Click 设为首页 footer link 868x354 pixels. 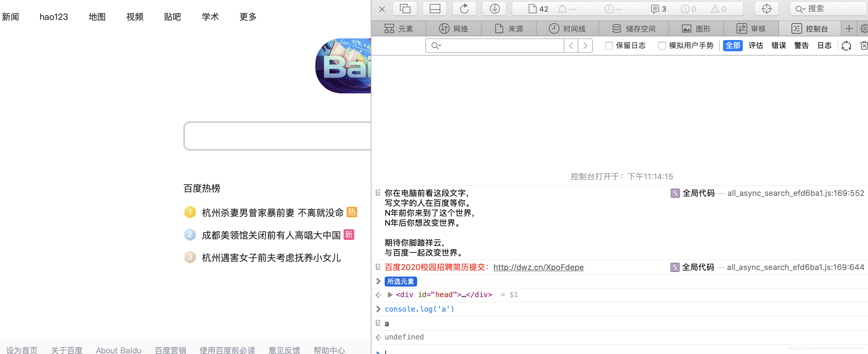pos(22,350)
